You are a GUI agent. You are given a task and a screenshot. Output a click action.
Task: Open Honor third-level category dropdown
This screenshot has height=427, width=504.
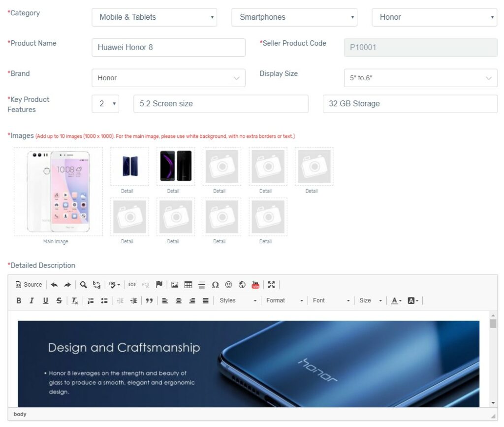click(435, 17)
